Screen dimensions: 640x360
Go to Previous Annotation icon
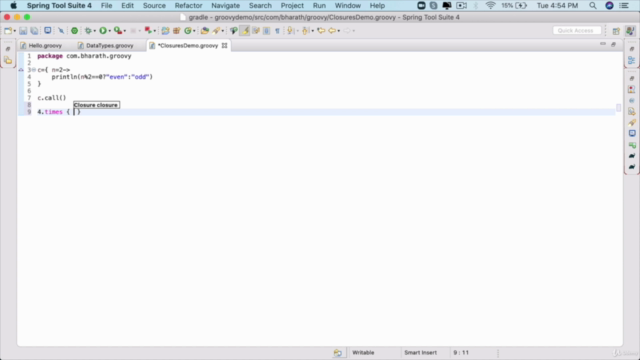click(306, 31)
